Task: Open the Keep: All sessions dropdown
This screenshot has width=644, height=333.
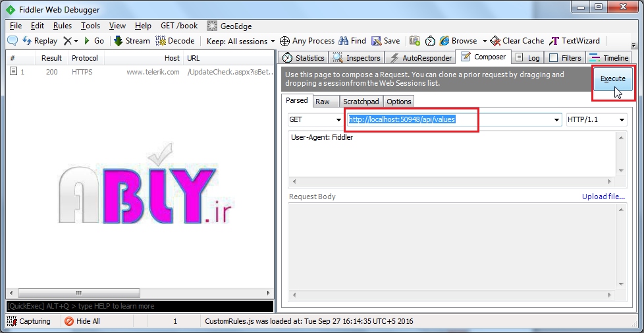Action: (241, 41)
